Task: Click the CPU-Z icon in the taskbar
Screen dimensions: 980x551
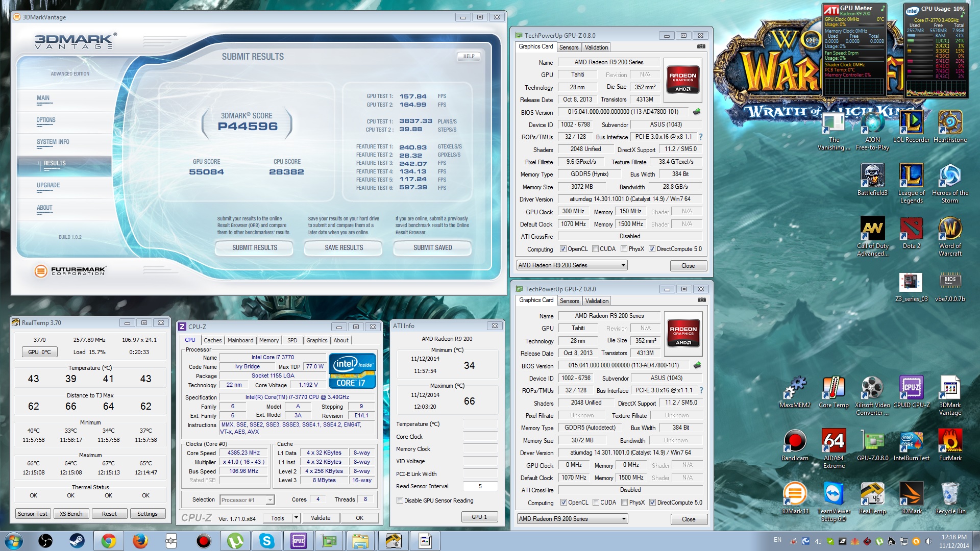Action: 298,540
